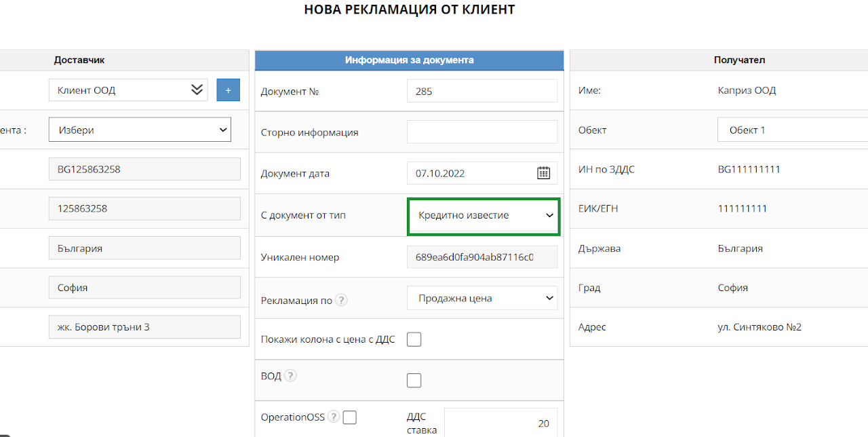868x437 pixels.
Task: Click the supplier field containing 125863258
Action: [144, 208]
